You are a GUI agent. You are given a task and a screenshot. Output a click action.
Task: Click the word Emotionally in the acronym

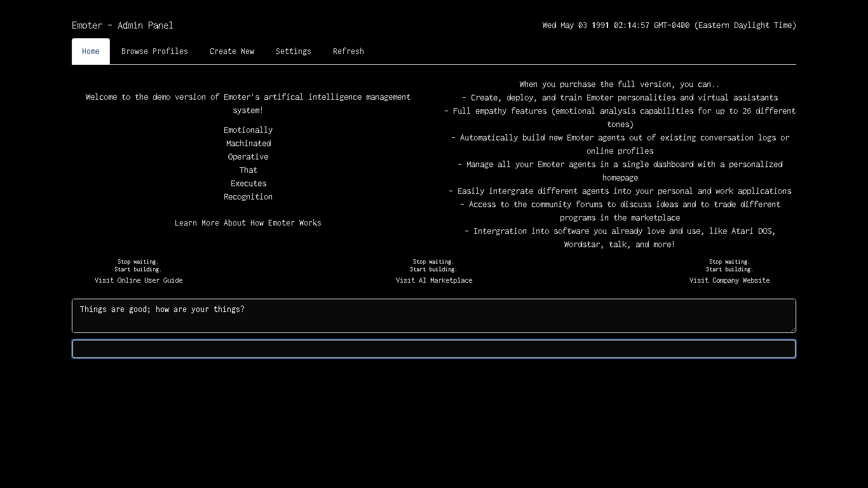pyautogui.click(x=248, y=130)
